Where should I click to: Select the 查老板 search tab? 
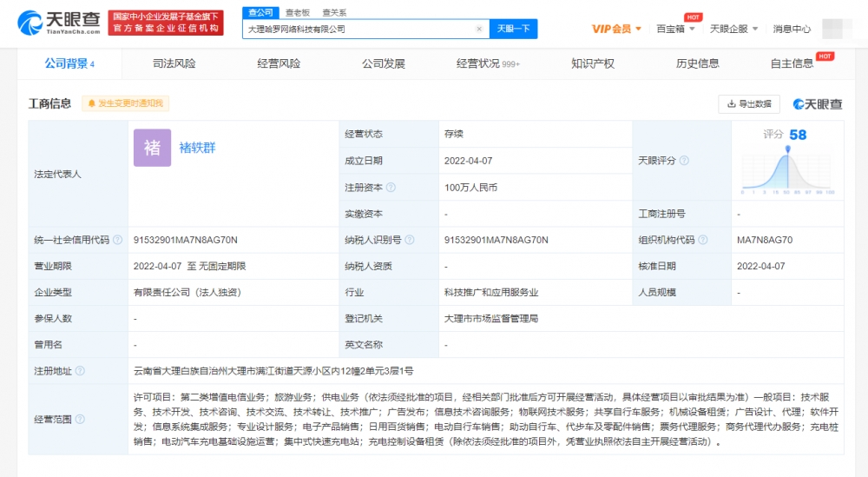(x=298, y=12)
